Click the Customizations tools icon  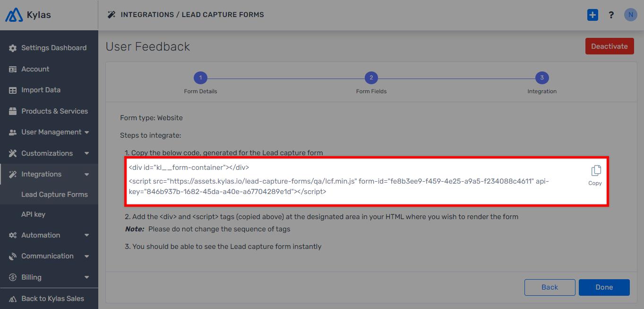pyautogui.click(x=13, y=153)
